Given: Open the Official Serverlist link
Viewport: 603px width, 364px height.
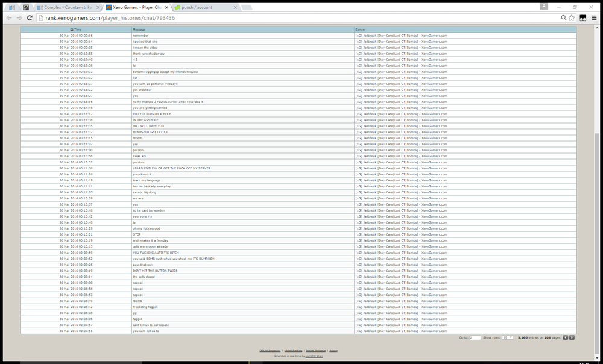Looking at the screenshot, I should click(x=270, y=350).
